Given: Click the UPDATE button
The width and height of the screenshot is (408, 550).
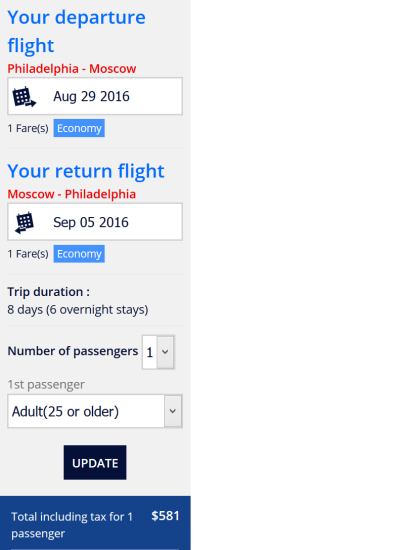Looking at the screenshot, I should [95, 463].
